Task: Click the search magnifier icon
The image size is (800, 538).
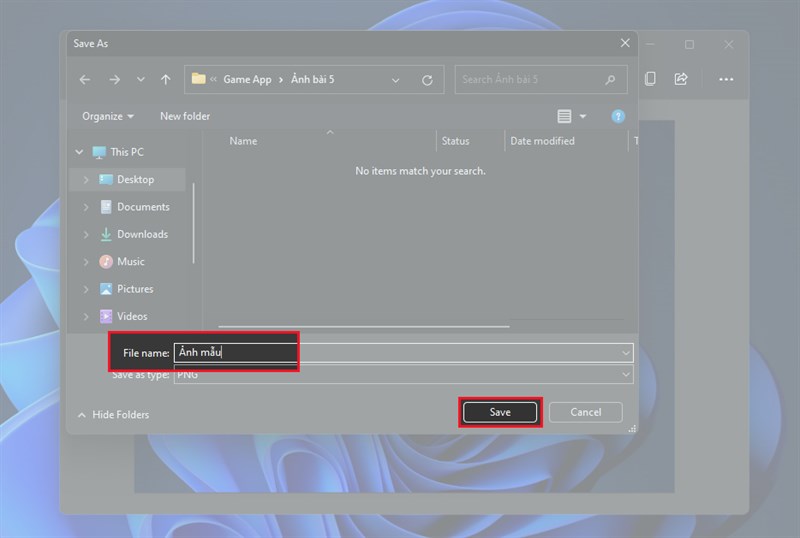Action: (x=610, y=80)
